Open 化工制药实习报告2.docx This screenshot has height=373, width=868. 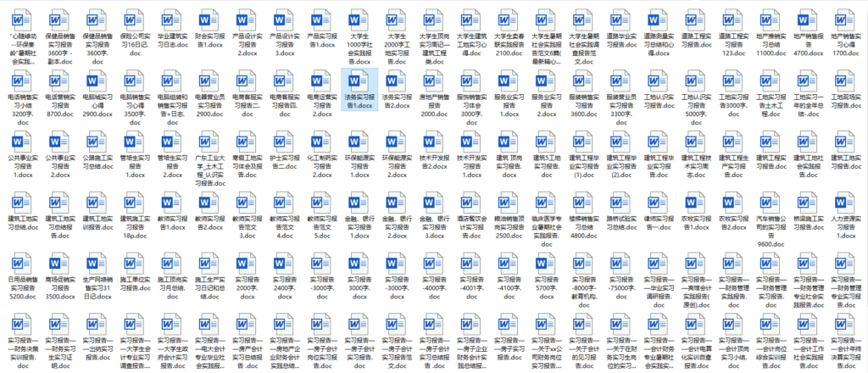[320, 142]
